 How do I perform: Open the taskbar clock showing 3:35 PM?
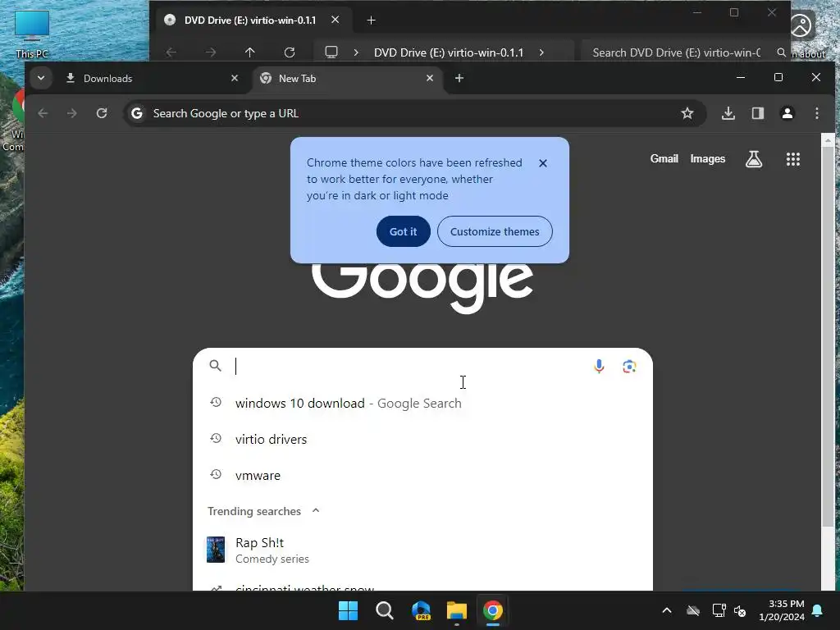coord(782,610)
